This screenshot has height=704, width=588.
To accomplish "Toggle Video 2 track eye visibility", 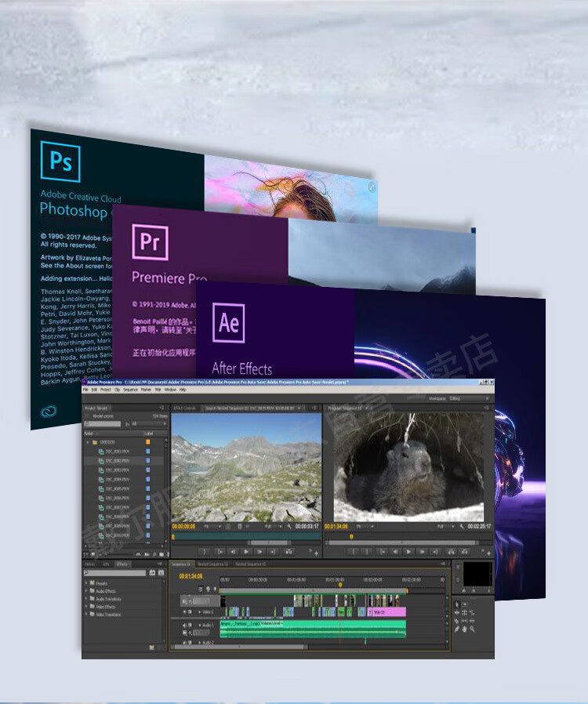I will [x=184, y=612].
